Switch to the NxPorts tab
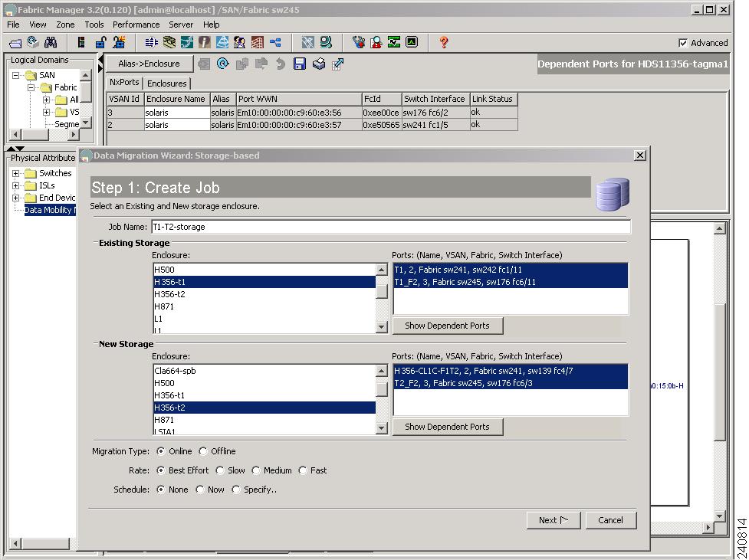Viewport: 749px width, 560px height. tap(124, 83)
